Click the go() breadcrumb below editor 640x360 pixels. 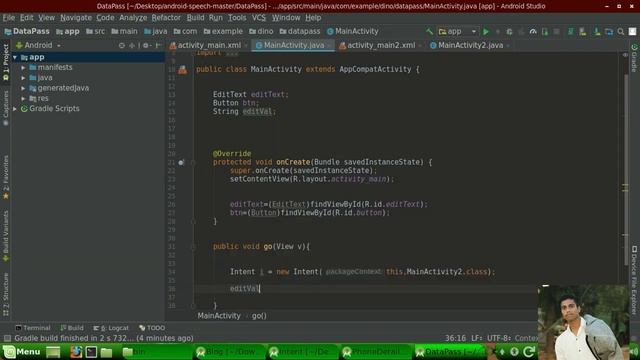click(259, 316)
